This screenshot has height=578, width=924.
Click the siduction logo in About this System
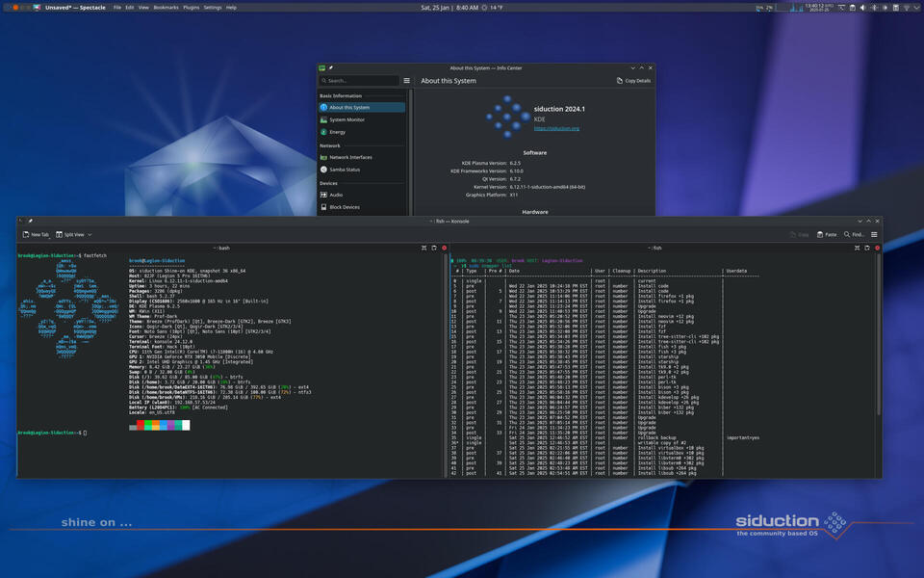pyautogui.click(x=508, y=117)
